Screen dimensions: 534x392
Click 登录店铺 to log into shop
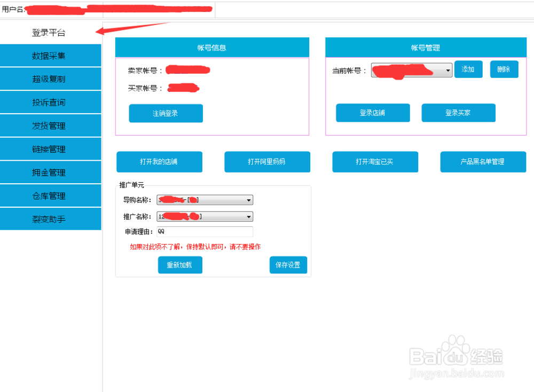click(372, 113)
